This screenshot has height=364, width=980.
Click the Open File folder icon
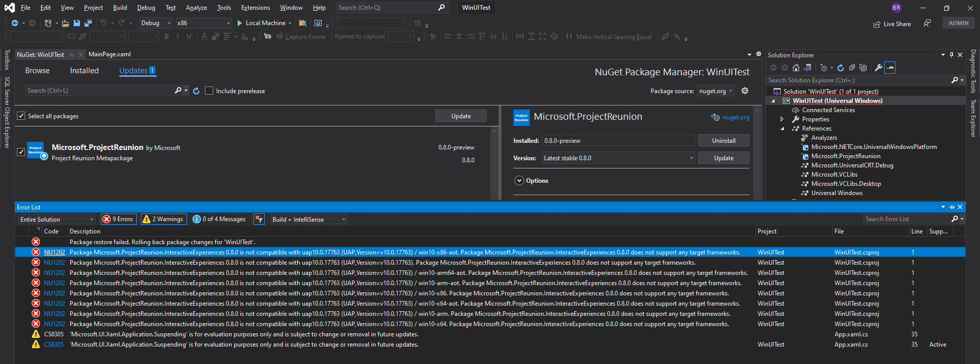[x=65, y=23]
